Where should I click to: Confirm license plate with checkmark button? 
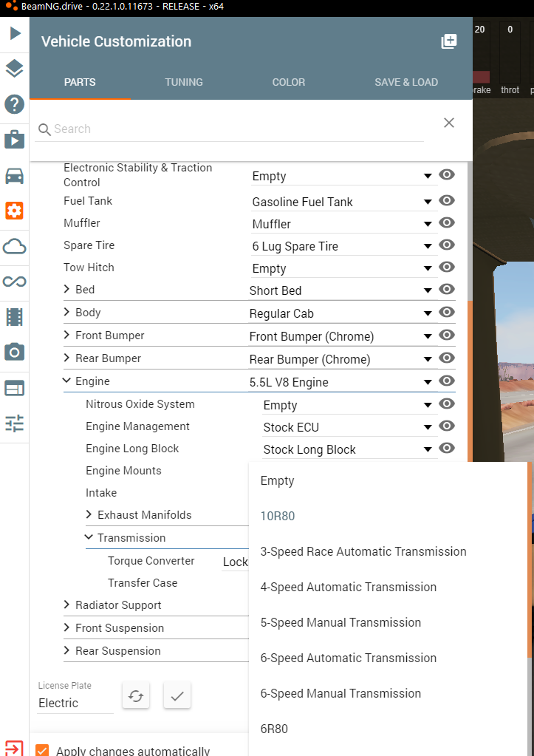tap(177, 695)
